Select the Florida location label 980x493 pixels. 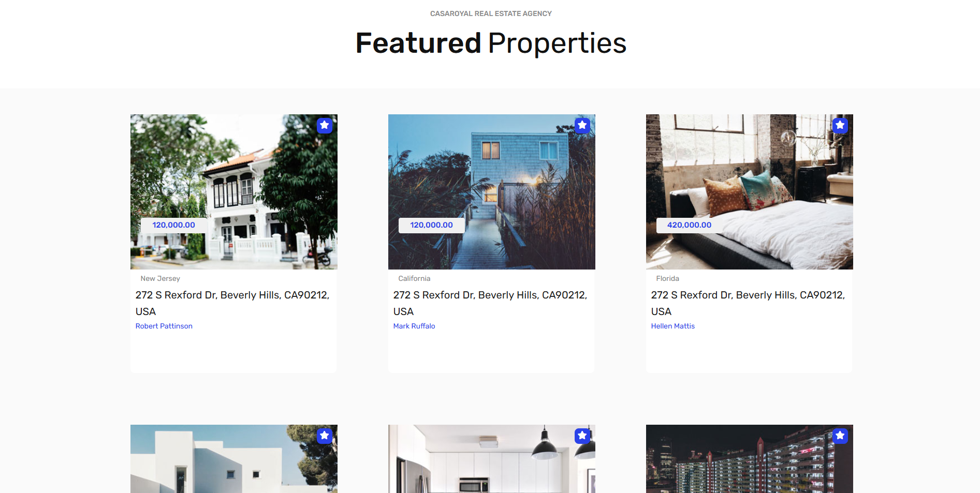(667, 278)
